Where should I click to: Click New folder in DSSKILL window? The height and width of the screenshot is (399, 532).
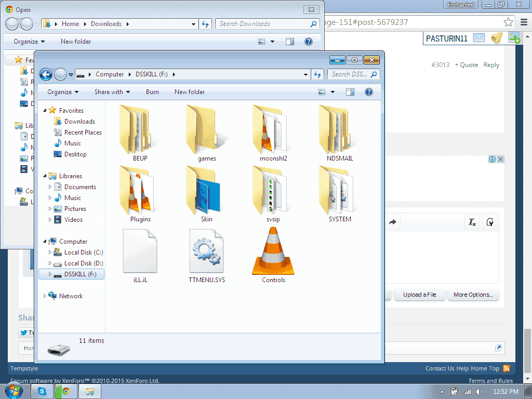(190, 92)
